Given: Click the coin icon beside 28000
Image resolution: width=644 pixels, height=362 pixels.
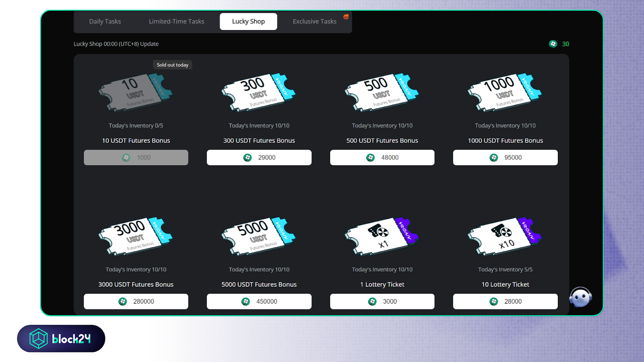Looking at the screenshot, I should (494, 301).
